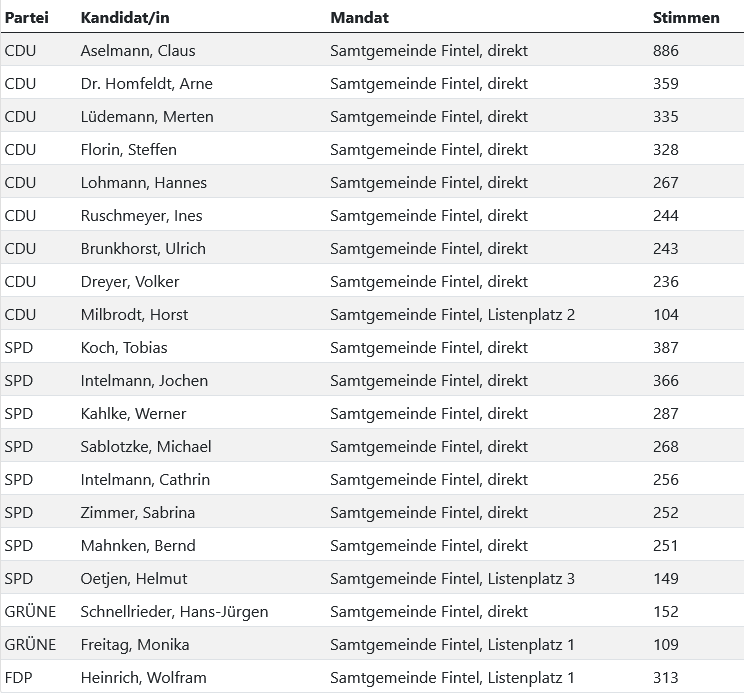Click the vote count 328 for Florin
Image resolution: width=744 pixels, height=693 pixels.
pyautogui.click(x=665, y=149)
